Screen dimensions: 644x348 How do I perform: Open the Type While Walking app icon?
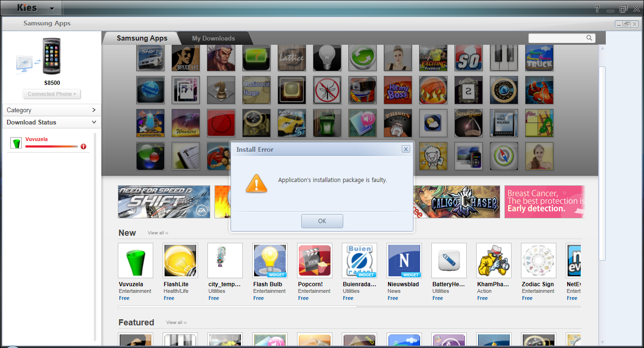tap(504, 123)
